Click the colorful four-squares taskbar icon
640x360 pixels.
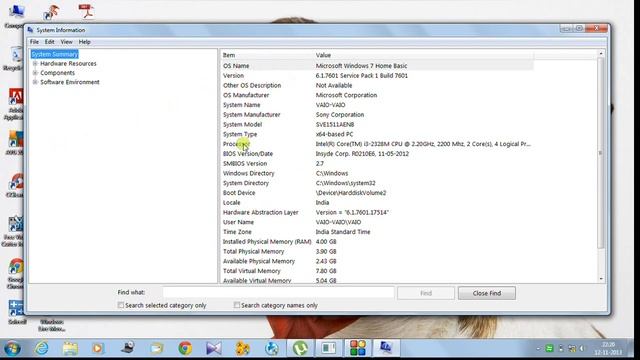[x=357, y=348]
